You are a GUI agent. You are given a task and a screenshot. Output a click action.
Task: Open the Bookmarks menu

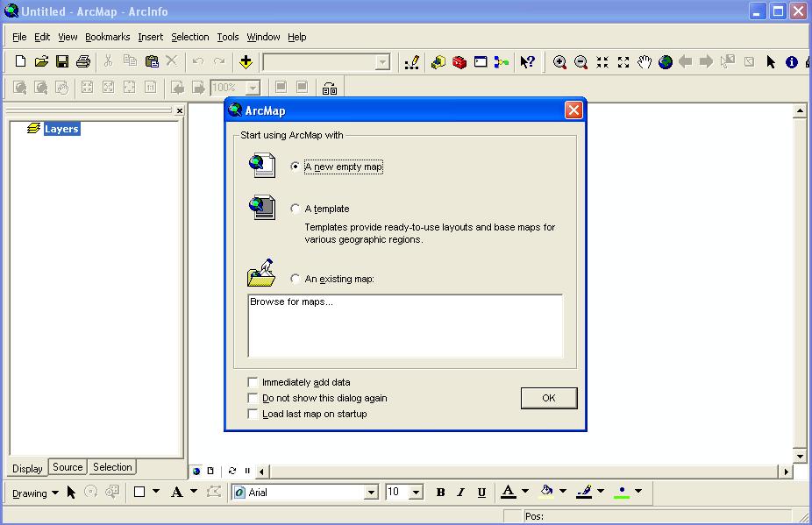pyautogui.click(x=107, y=37)
